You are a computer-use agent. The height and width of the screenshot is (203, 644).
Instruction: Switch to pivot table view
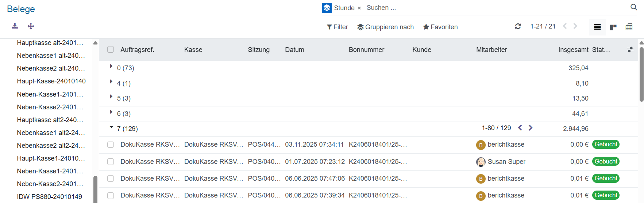pyautogui.click(x=629, y=27)
